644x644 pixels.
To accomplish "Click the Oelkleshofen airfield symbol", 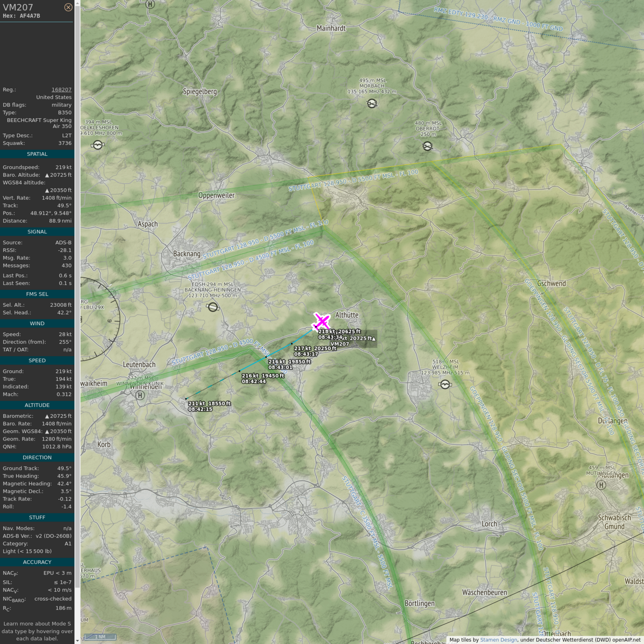I will [x=97, y=145].
